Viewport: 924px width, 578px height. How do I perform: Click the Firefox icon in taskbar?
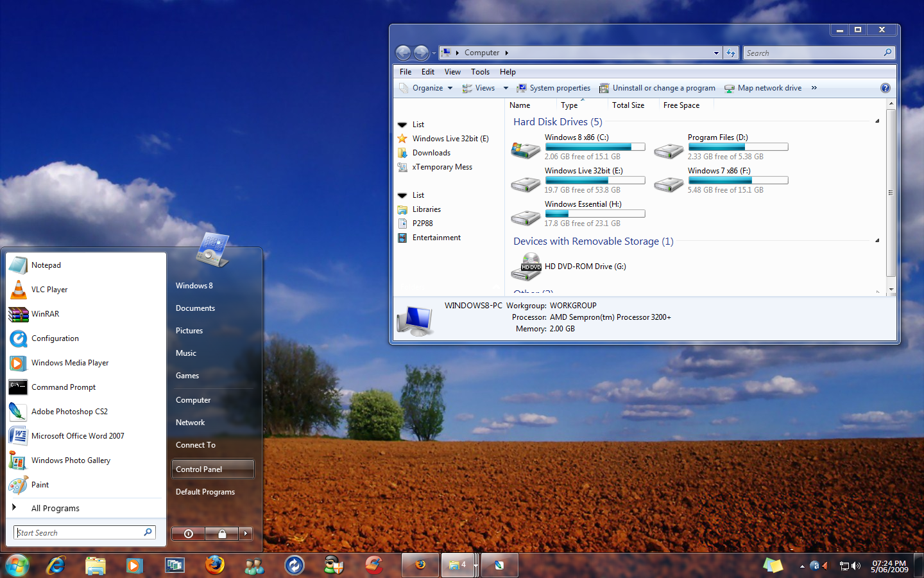coord(214,565)
